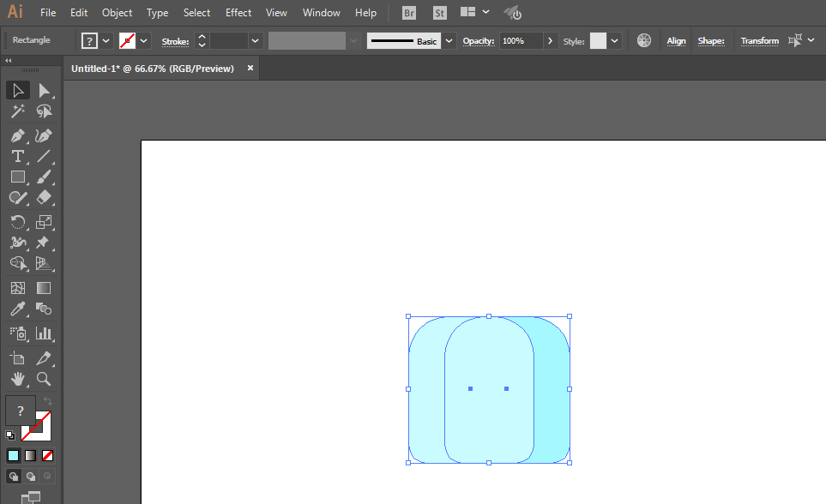Select the Hand tool
This screenshot has height=504, width=826.
point(17,379)
